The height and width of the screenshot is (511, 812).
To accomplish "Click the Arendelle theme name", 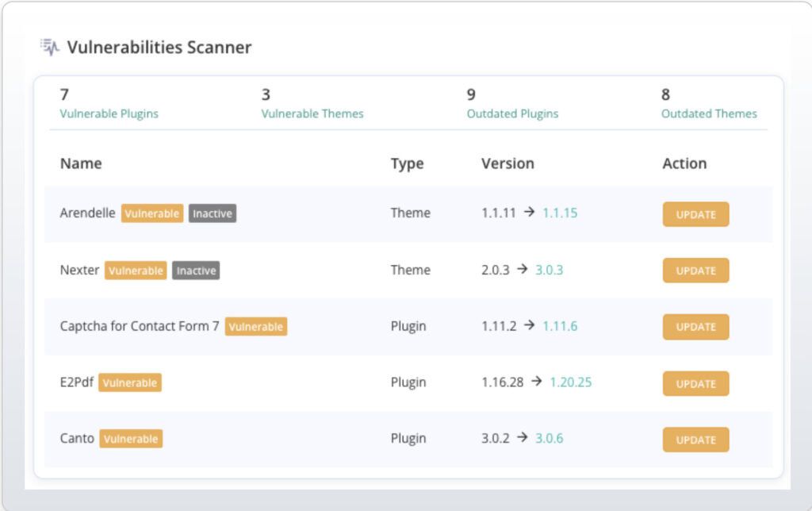I will point(87,213).
